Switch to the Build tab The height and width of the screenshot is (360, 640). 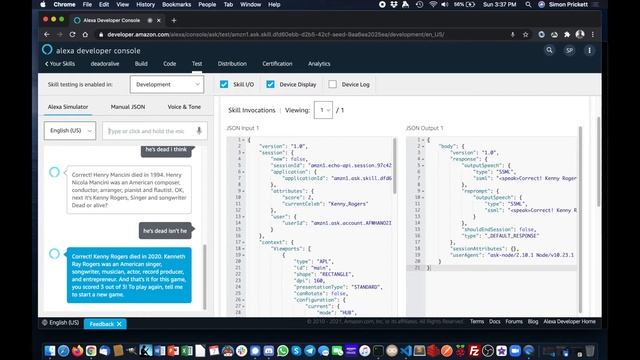coord(141,64)
